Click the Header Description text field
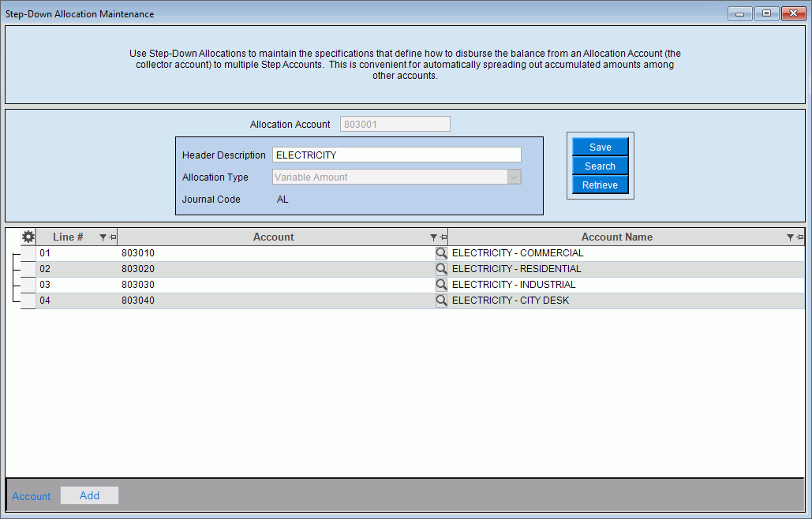Viewport: 812px width, 519px height. (x=396, y=155)
